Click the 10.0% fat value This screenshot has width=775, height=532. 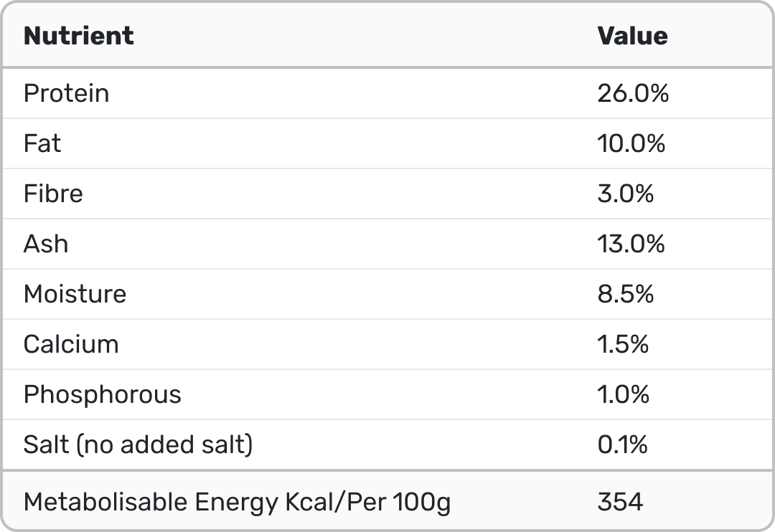(631, 143)
